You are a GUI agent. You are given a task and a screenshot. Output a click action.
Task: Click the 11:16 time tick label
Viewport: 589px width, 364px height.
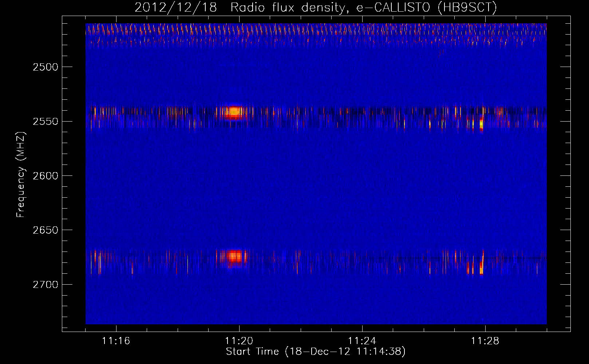[x=116, y=341]
